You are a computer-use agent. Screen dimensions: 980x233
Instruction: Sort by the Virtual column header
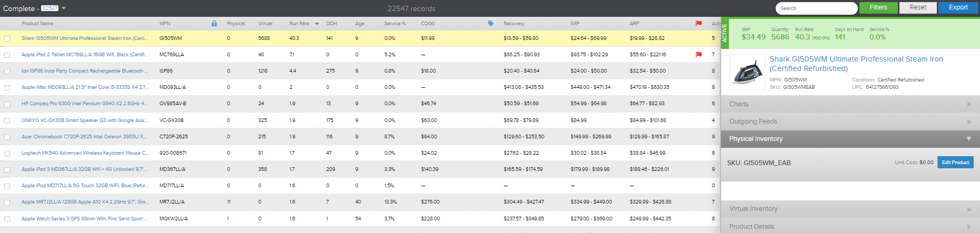[x=265, y=24]
